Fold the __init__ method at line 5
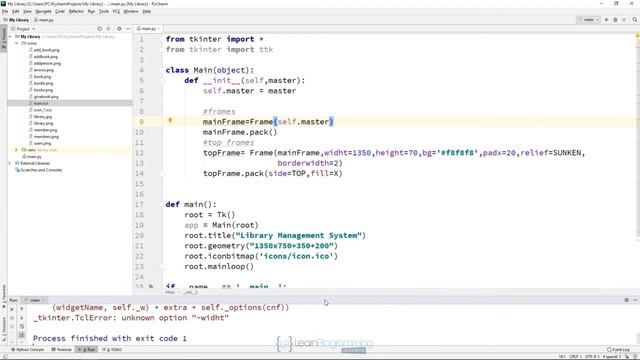The image size is (640, 360). (x=162, y=80)
